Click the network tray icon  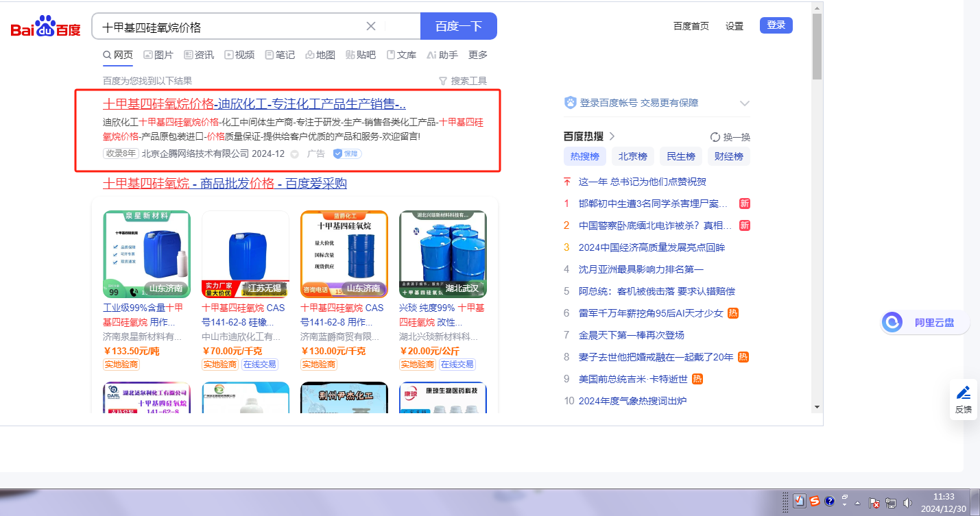(x=892, y=502)
